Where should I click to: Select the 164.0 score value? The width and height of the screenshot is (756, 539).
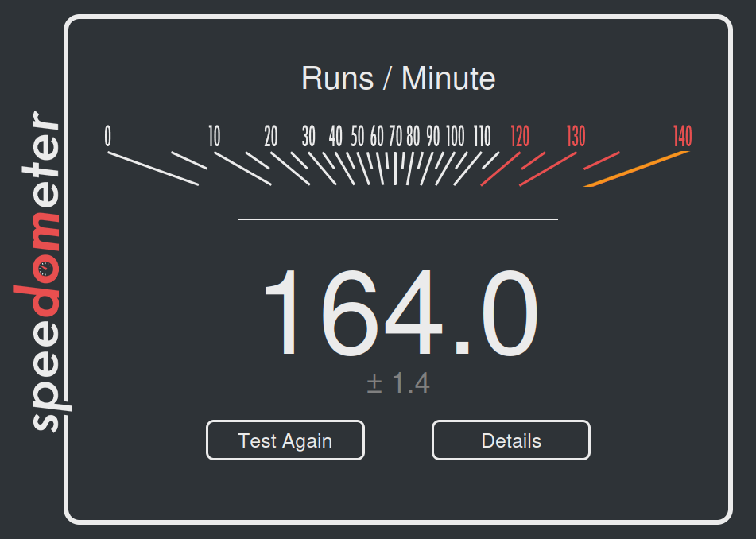pos(400,313)
